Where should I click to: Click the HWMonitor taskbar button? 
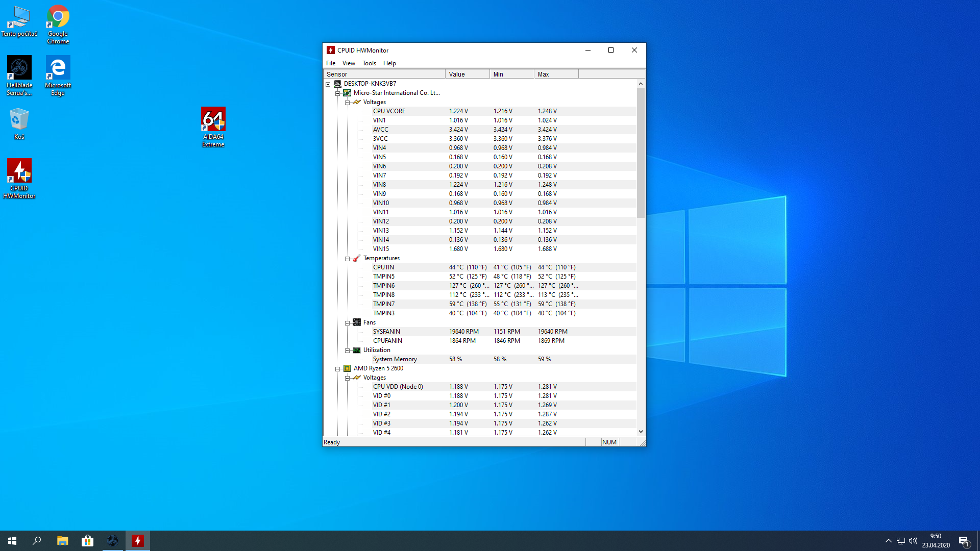click(138, 541)
